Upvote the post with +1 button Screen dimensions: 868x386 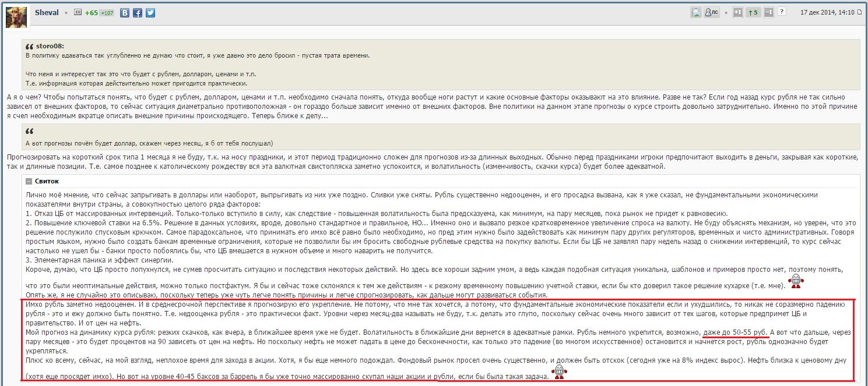coord(737,12)
